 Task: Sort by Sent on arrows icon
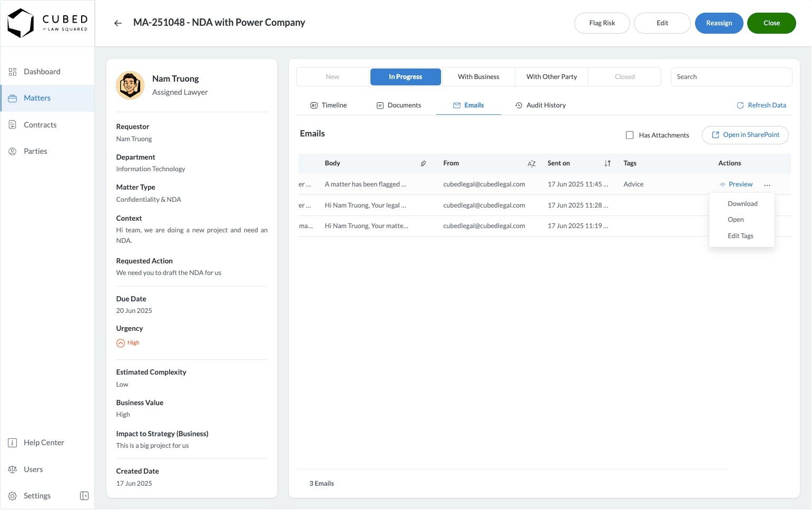608,164
